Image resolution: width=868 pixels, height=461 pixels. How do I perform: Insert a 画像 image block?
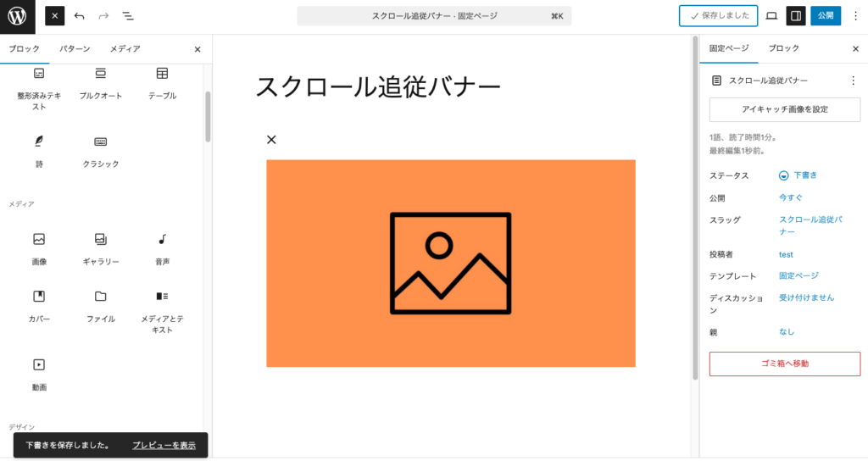39,249
